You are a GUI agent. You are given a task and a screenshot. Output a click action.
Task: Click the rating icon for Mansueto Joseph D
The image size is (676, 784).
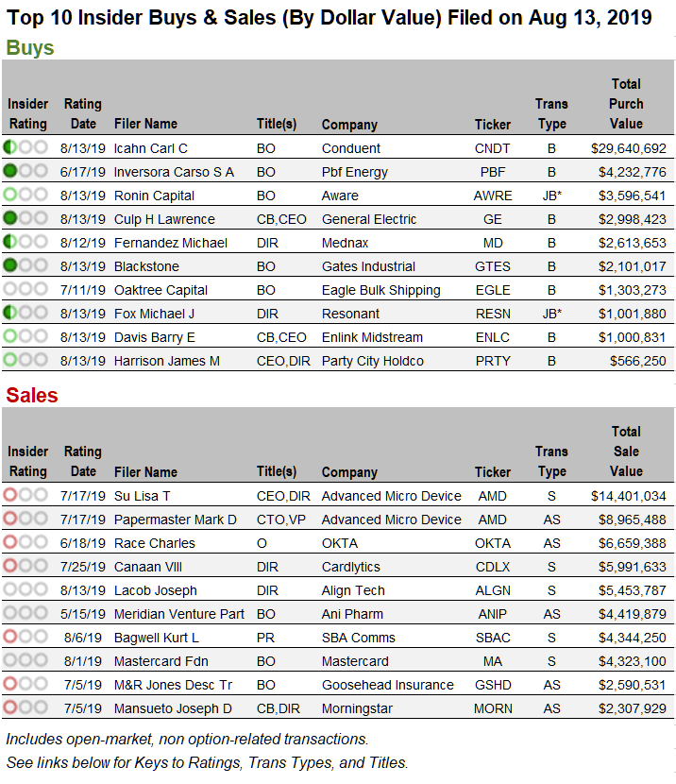[25, 708]
